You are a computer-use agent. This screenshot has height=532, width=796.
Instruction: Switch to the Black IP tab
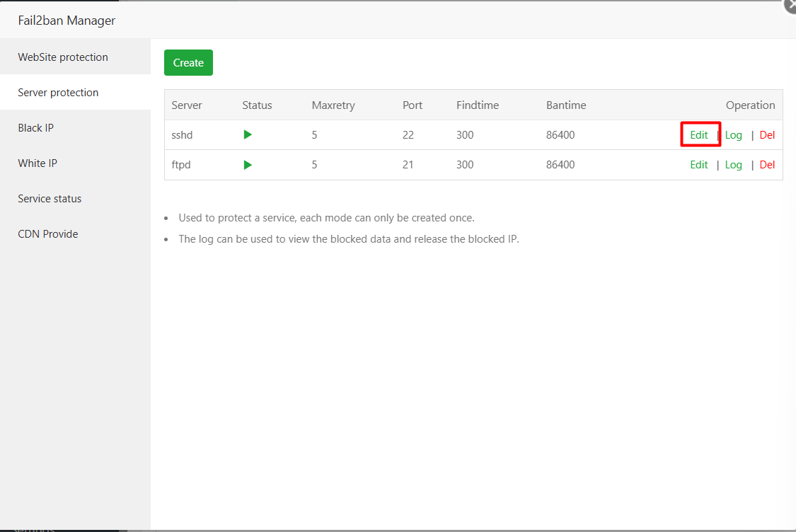tap(36, 128)
